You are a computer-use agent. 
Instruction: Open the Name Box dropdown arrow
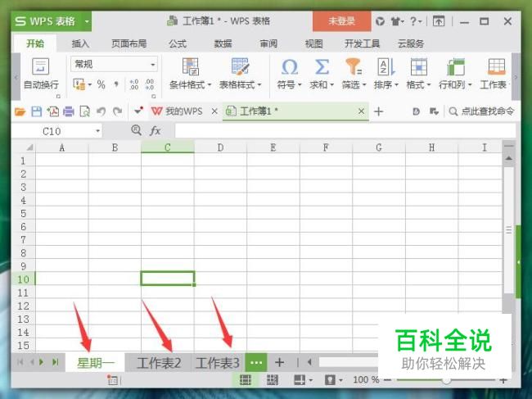click(97, 131)
